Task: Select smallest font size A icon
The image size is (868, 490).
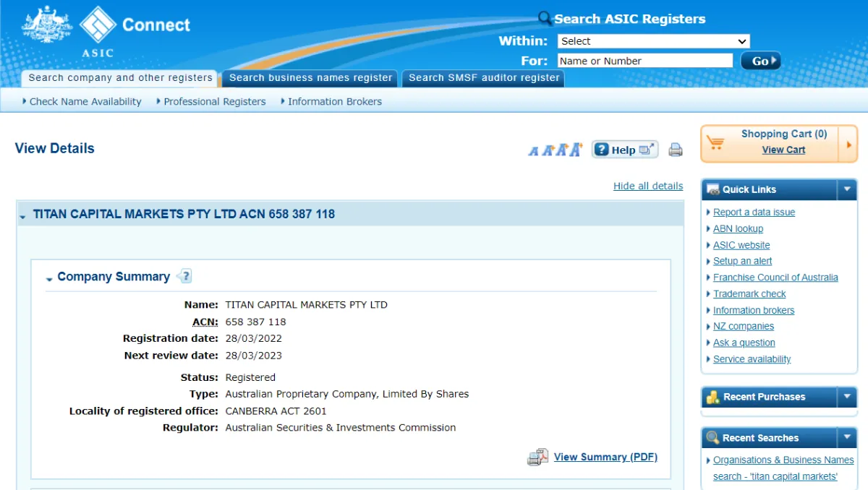Action: point(534,151)
